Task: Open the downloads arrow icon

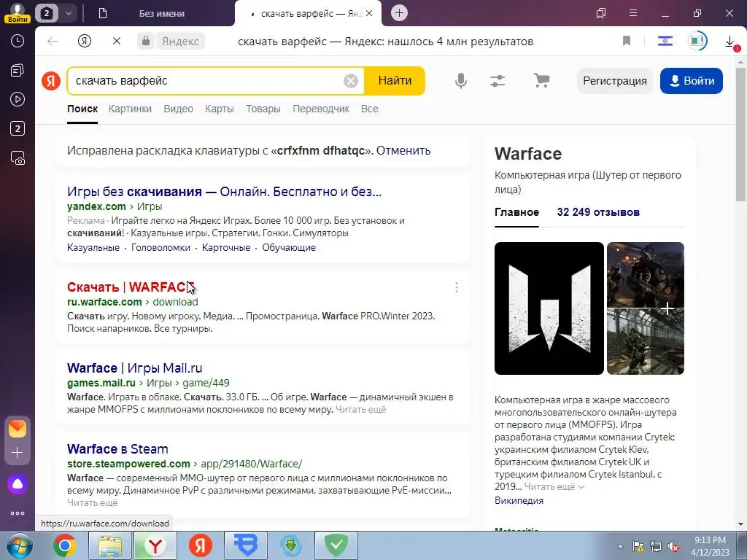Action: (x=729, y=42)
